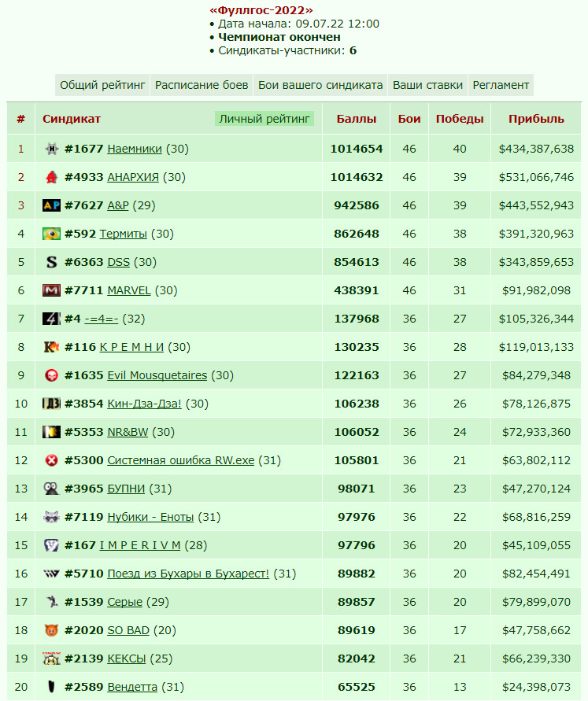This screenshot has width=588, height=701.
Task: Open the Общий рейтинг tab
Action: click(102, 85)
